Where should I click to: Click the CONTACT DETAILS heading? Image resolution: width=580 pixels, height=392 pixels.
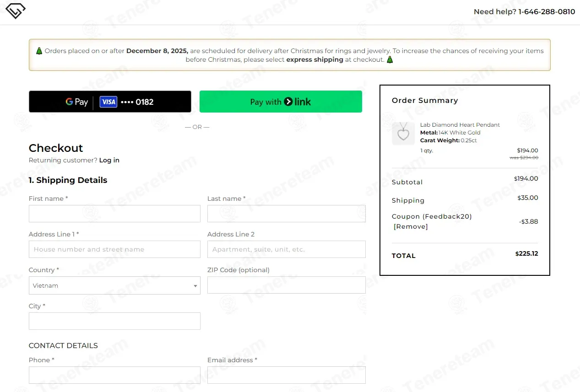[x=63, y=345]
